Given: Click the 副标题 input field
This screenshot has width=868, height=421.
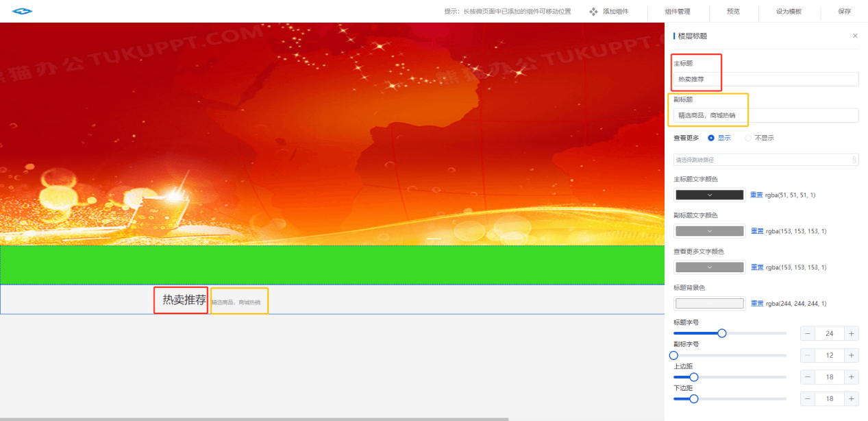Looking at the screenshot, I should pos(766,115).
